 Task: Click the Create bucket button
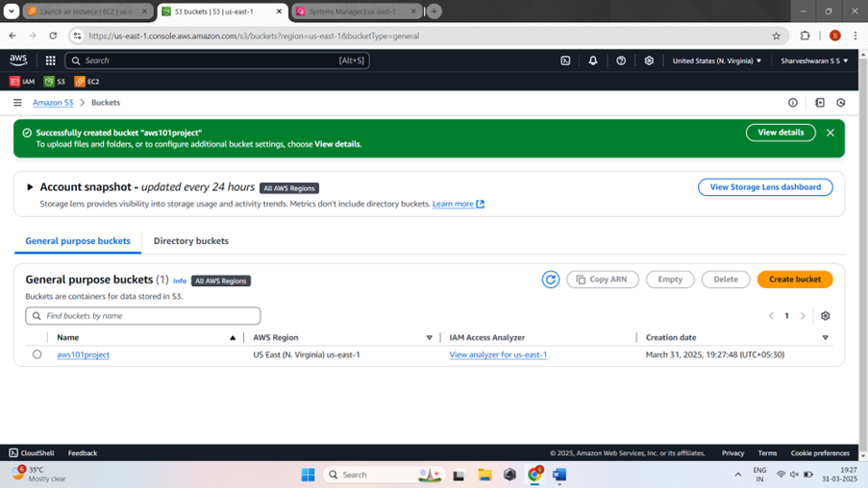pyautogui.click(x=795, y=280)
